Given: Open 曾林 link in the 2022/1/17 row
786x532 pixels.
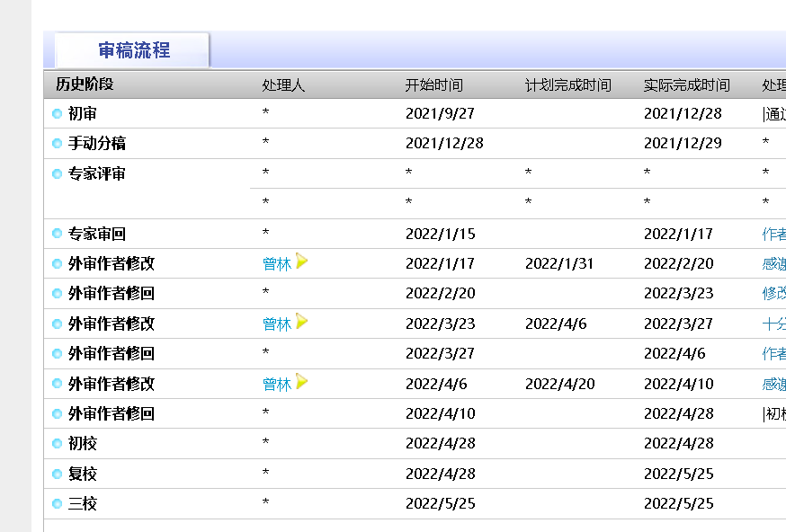Looking at the screenshot, I should point(277,264).
